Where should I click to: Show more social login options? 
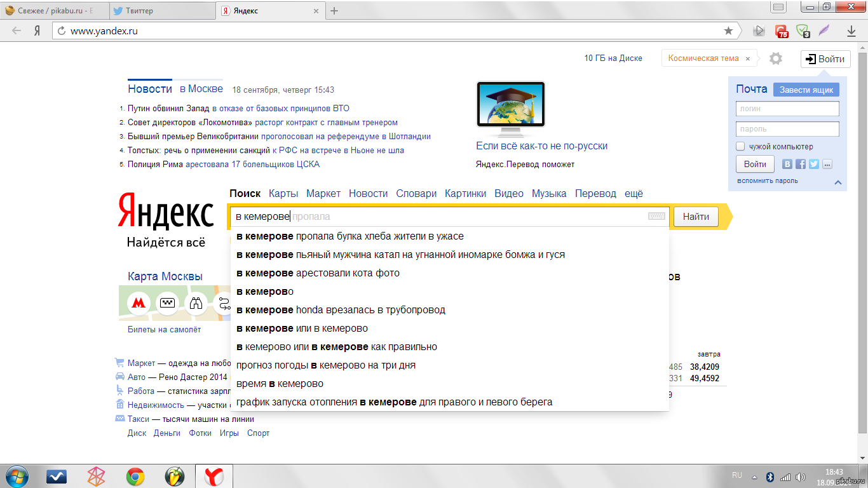[x=827, y=164]
